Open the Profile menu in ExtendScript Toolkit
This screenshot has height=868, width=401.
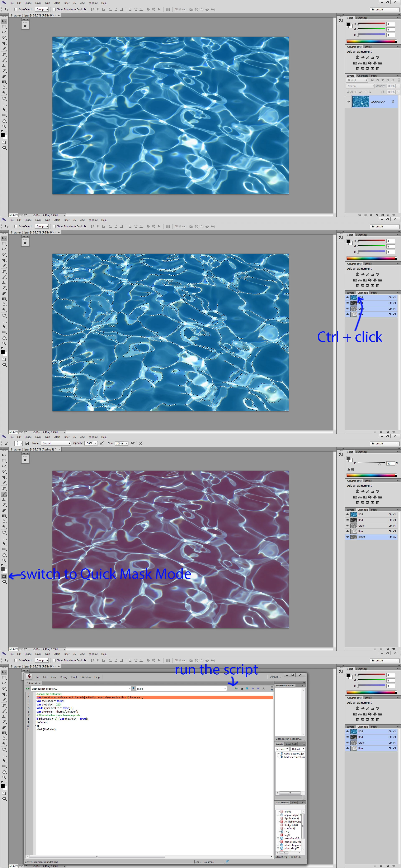[75, 677]
